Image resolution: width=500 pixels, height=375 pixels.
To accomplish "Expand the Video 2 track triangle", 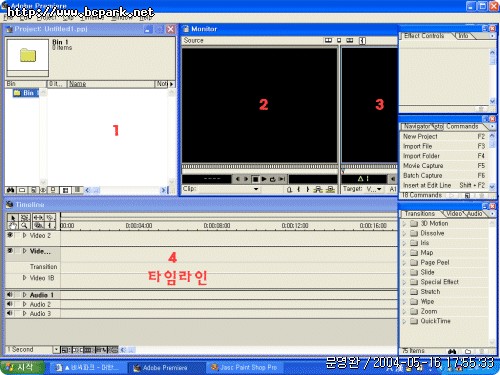I will pos(24,235).
